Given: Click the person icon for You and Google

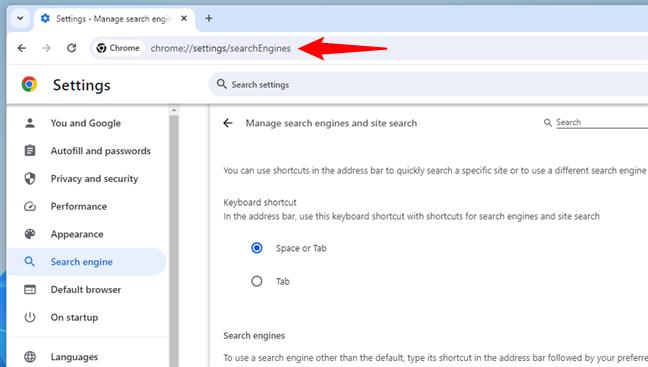Looking at the screenshot, I should click(30, 123).
